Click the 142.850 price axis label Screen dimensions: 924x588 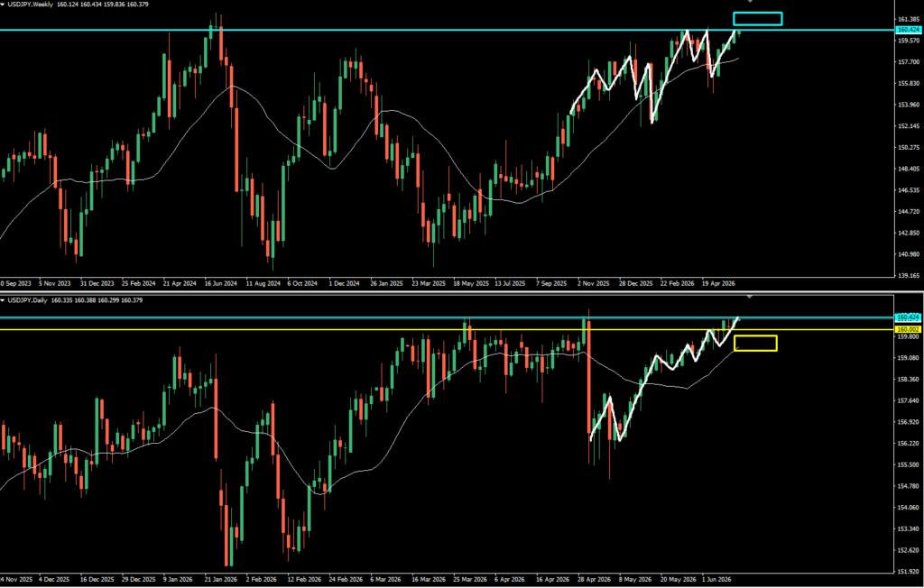(x=910, y=233)
